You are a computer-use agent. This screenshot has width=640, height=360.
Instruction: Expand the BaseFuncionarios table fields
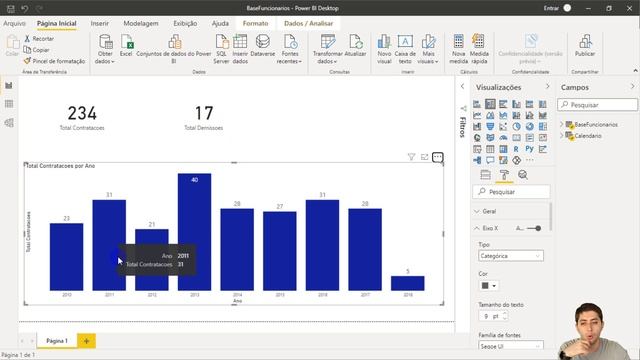562,124
